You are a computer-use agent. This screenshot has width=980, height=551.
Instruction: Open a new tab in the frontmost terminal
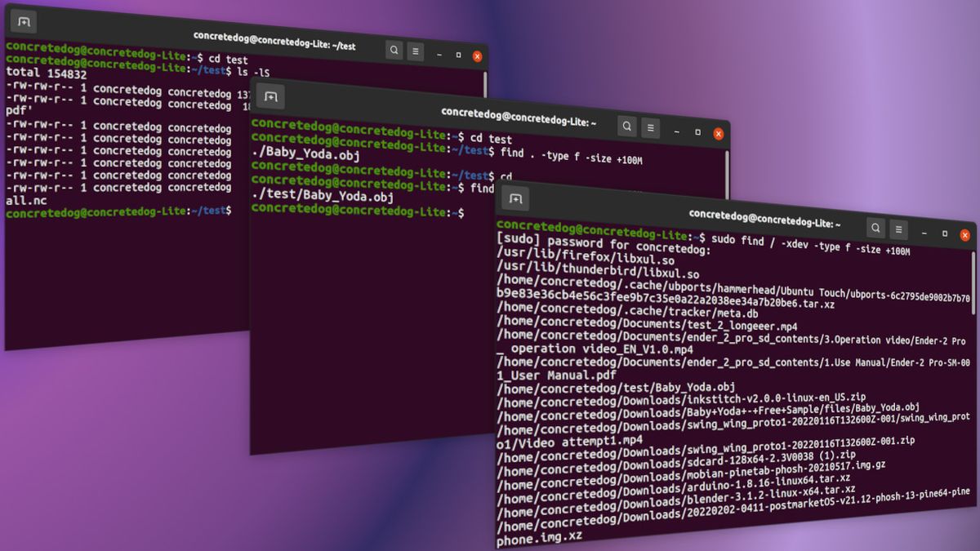pyautogui.click(x=514, y=197)
